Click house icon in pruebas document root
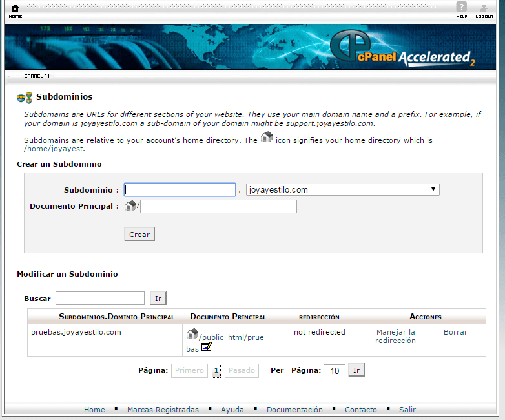The image size is (505, 420). 192,333
